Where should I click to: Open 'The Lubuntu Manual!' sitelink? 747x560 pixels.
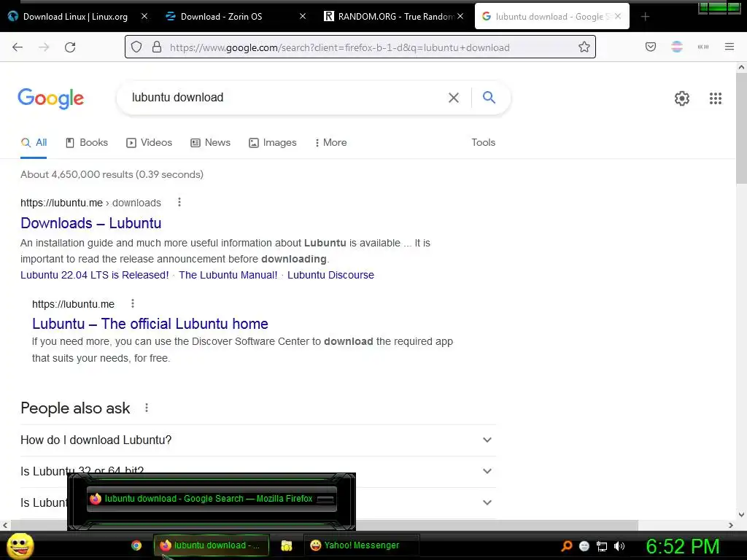[228, 275]
